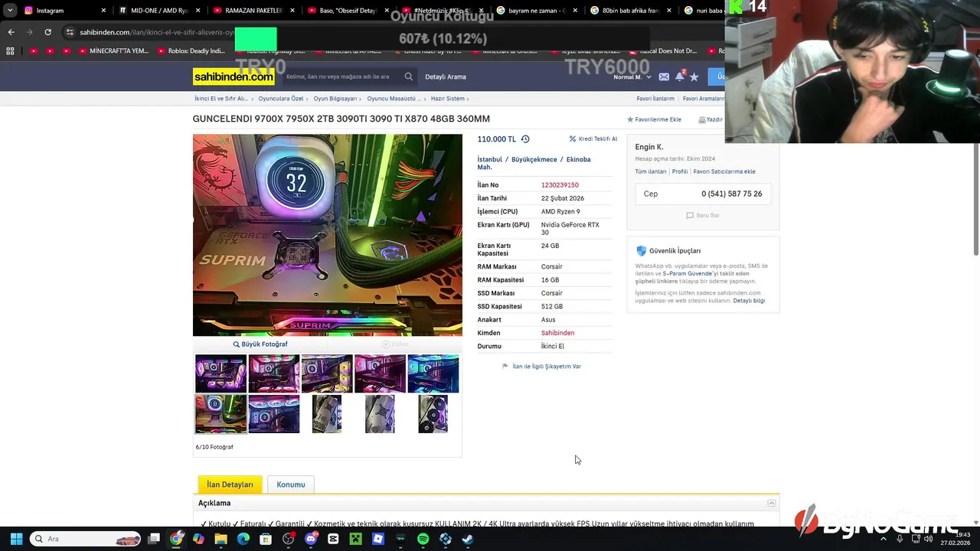980x551 pixels.
Task: Open Tüm İlanları seller link
Action: pyautogui.click(x=651, y=171)
